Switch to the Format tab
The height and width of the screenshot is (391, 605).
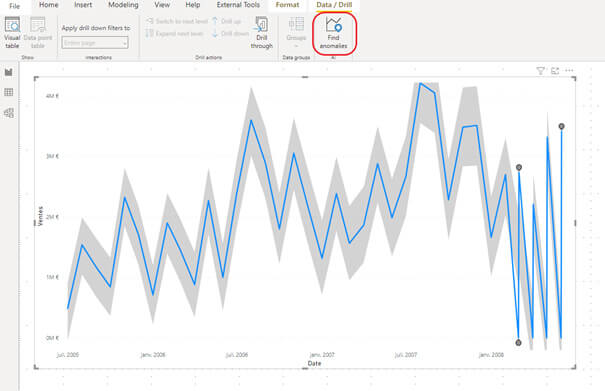tap(287, 5)
